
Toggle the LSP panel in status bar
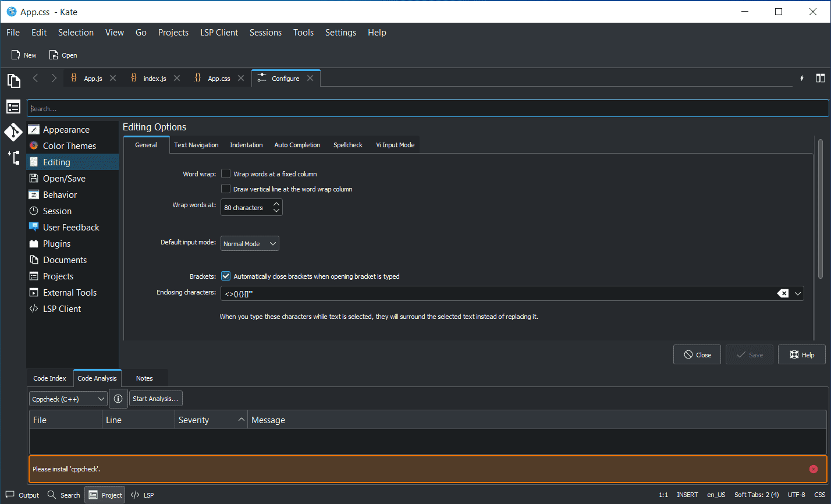[143, 495]
